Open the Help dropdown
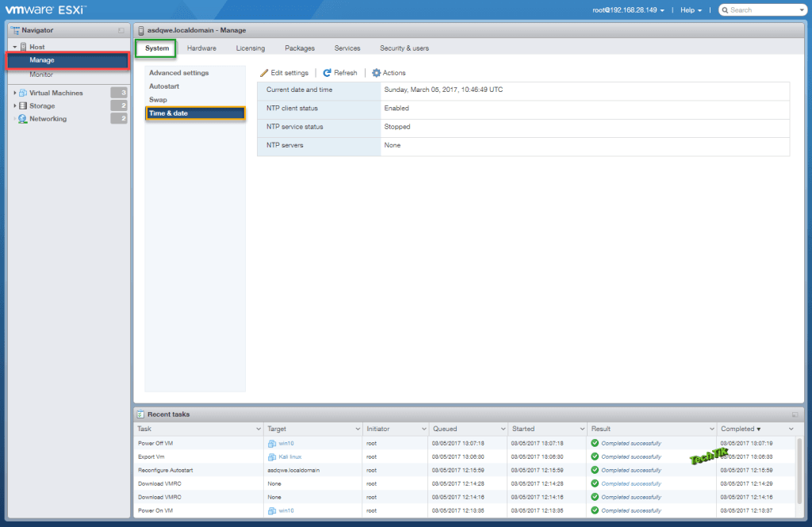The image size is (812, 527). click(690, 10)
